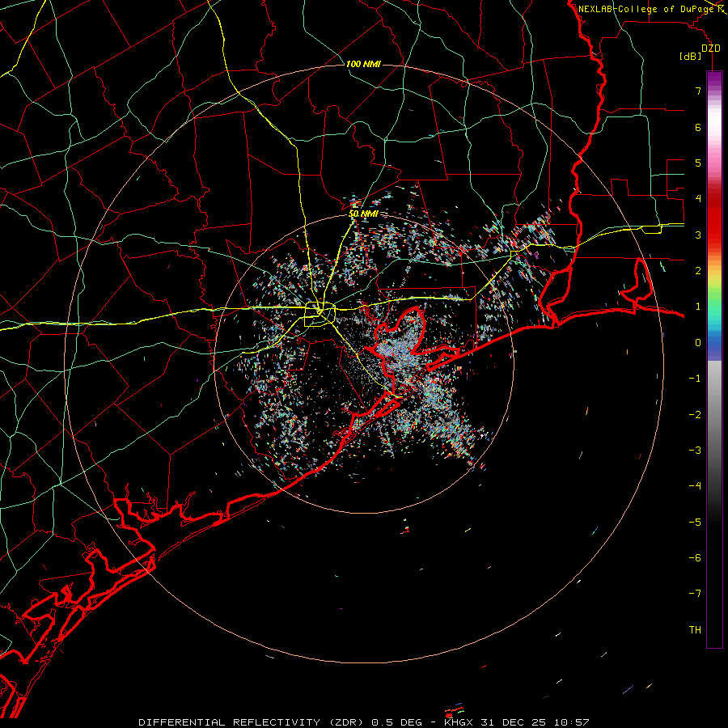The width and height of the screenshot is (728, 728).
Task: Click the "3" tick label on the scale
Action: tap(698, 235)
